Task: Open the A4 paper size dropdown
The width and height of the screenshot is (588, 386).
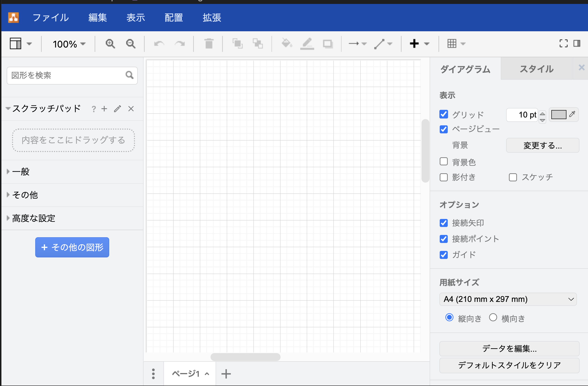Action: pyautogui.click(x=508, y=299)
